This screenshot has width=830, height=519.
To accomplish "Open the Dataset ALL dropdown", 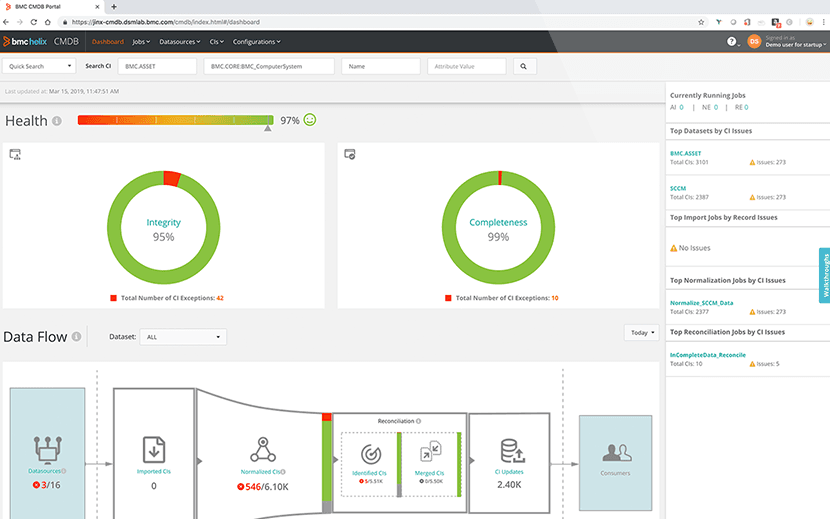I will pyautogui.click(x=183, y=337).
